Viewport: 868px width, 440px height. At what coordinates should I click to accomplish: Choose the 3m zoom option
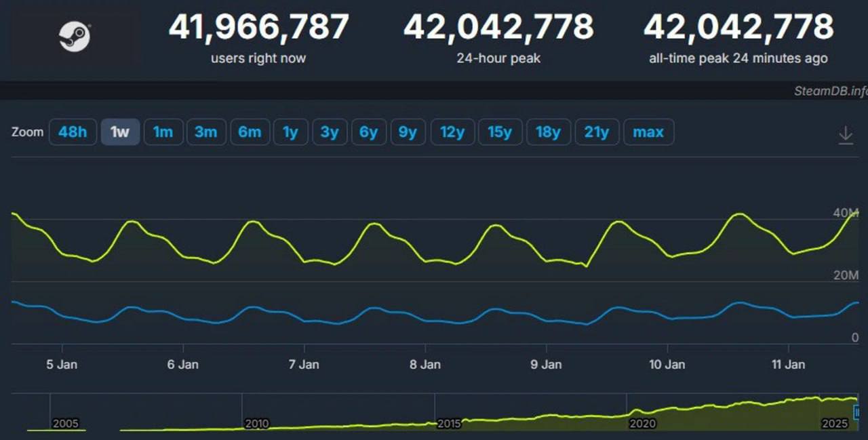point(205,132)
